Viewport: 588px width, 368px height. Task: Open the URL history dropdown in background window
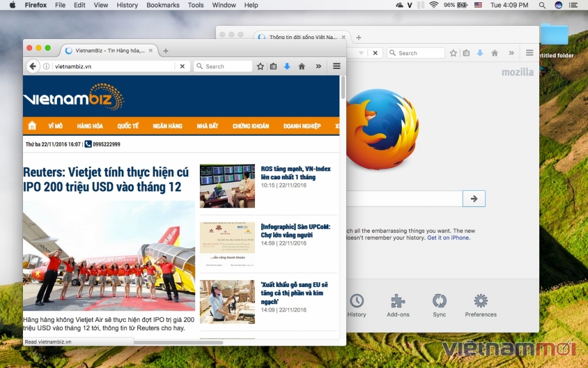pyautogui.click(x=361, y=53)
